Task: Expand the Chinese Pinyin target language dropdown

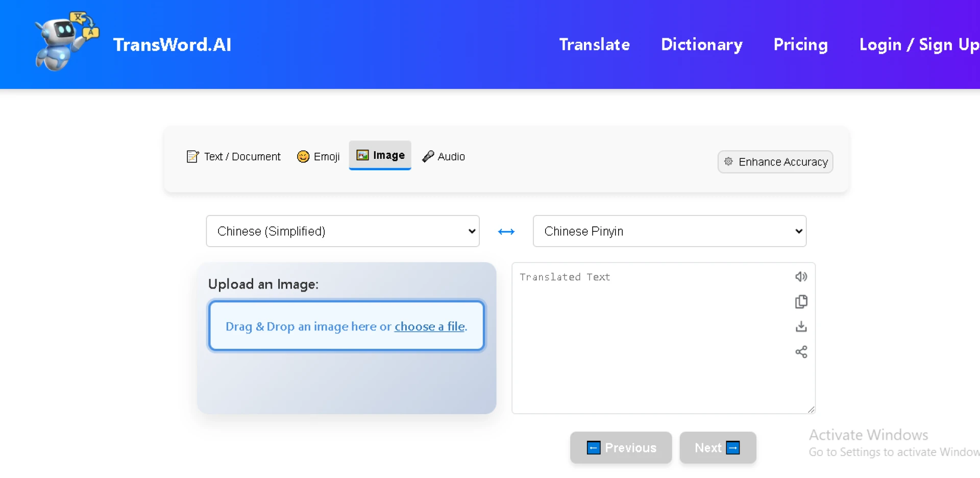Action: tap(669, 231)
